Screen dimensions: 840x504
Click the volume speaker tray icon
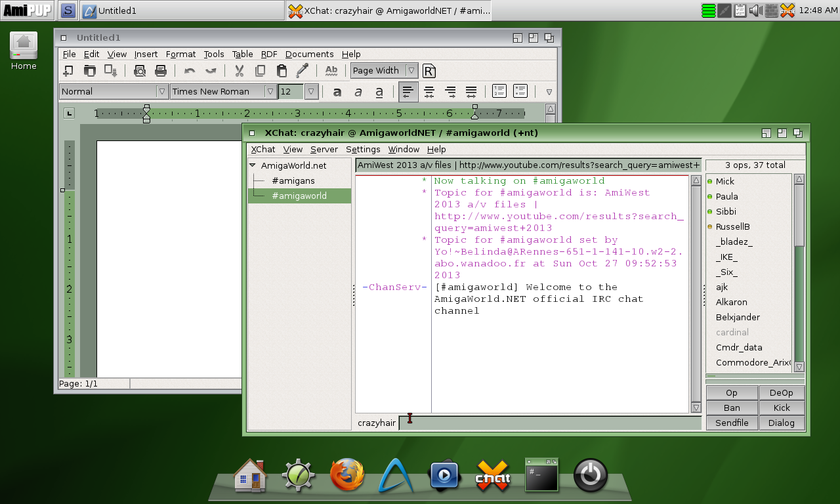(x=755, y=10)
